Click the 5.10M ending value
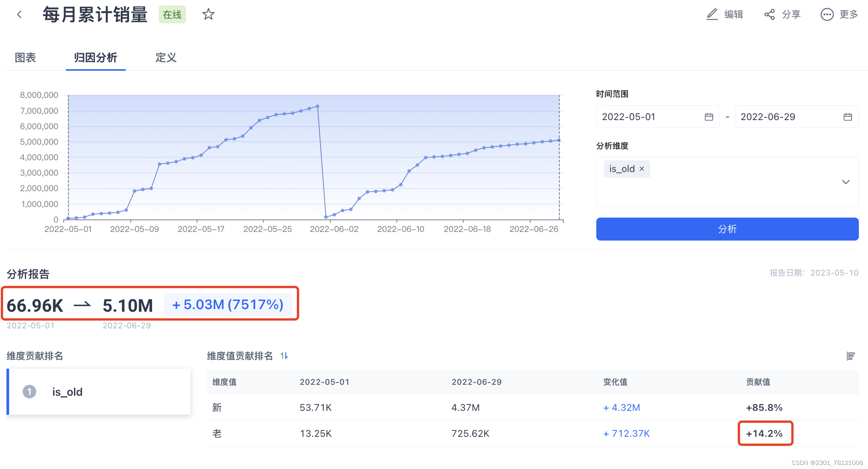The height and width of the screenshot is (469, 868). [x=128, y=305]
